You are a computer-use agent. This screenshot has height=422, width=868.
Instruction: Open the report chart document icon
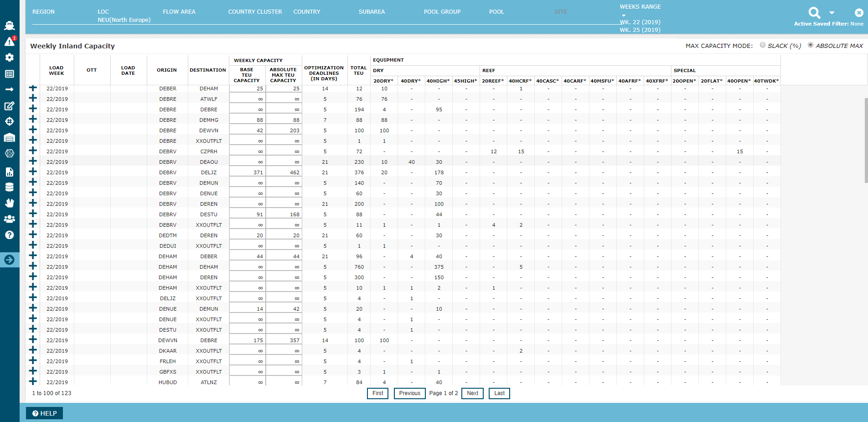(10, 172)
